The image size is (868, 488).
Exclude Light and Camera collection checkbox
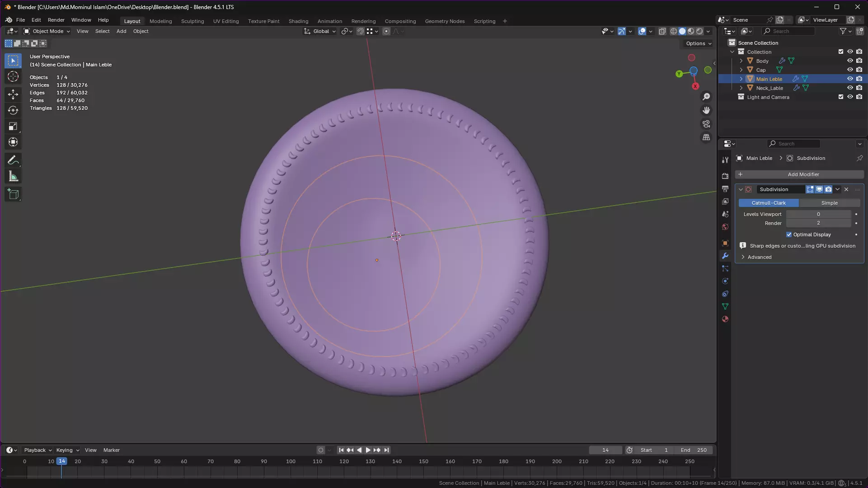pyautogui.click(x=841, y=97)
